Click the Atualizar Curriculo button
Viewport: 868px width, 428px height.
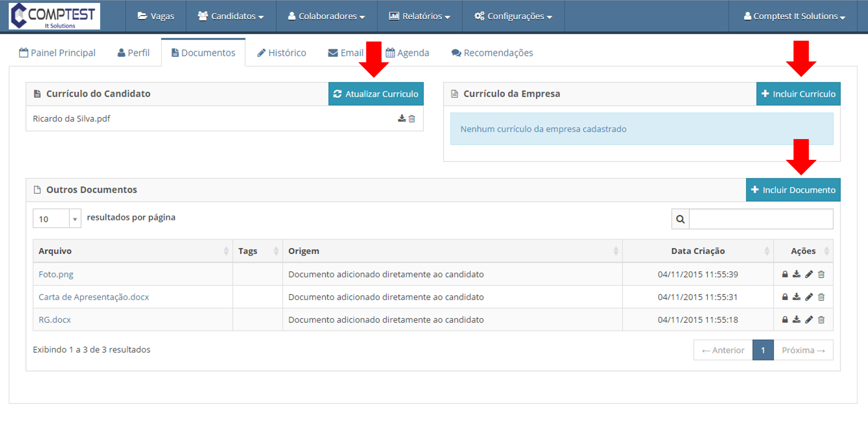click(x=376, y=94)
